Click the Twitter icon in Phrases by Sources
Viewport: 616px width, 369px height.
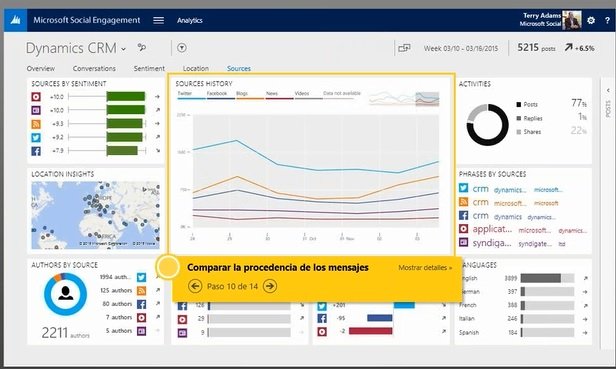point(464,188)
